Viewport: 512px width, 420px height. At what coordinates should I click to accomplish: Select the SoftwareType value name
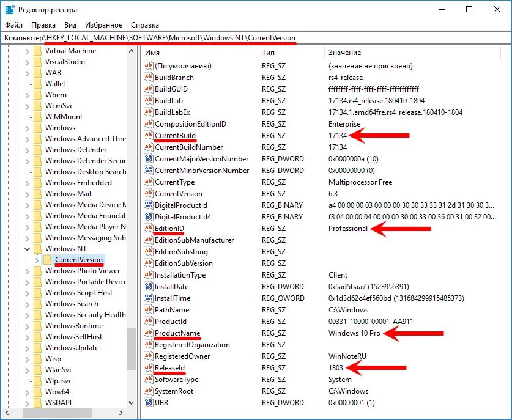(x=176, y=380)
